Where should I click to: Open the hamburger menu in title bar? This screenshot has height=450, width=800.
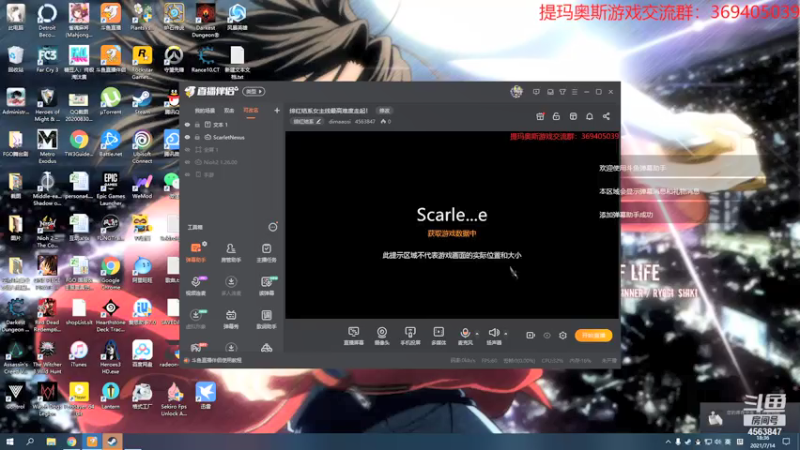coord(574,92)
